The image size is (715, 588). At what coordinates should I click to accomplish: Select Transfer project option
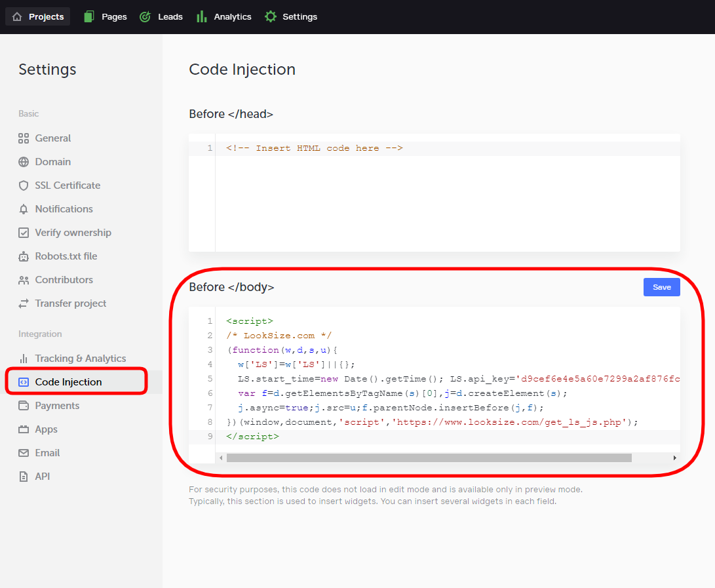pos(62,304)
